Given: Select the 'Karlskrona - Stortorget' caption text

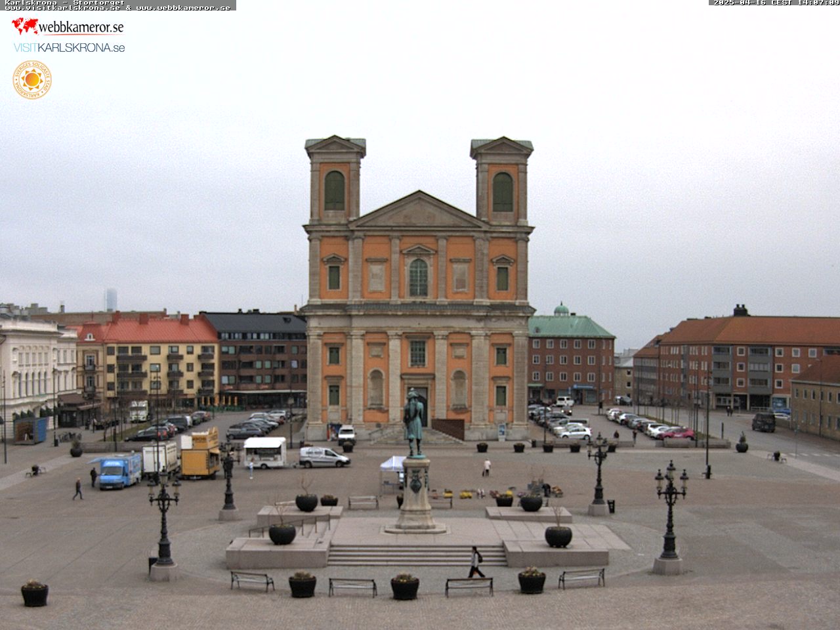Looking at the screenshot, I should [64, 3].
